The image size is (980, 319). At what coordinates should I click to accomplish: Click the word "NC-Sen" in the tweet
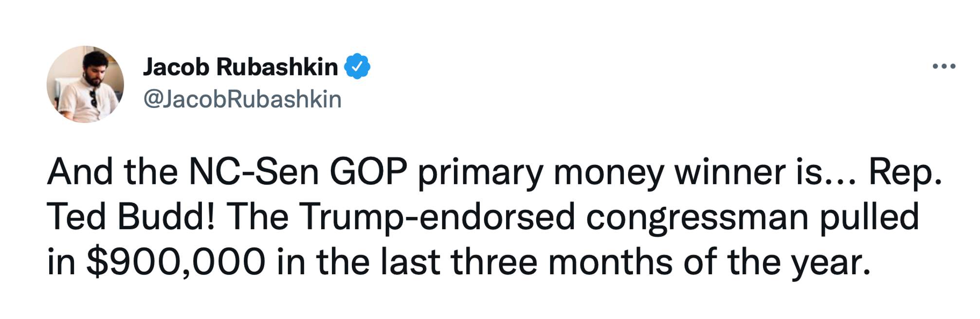(253, 172)
